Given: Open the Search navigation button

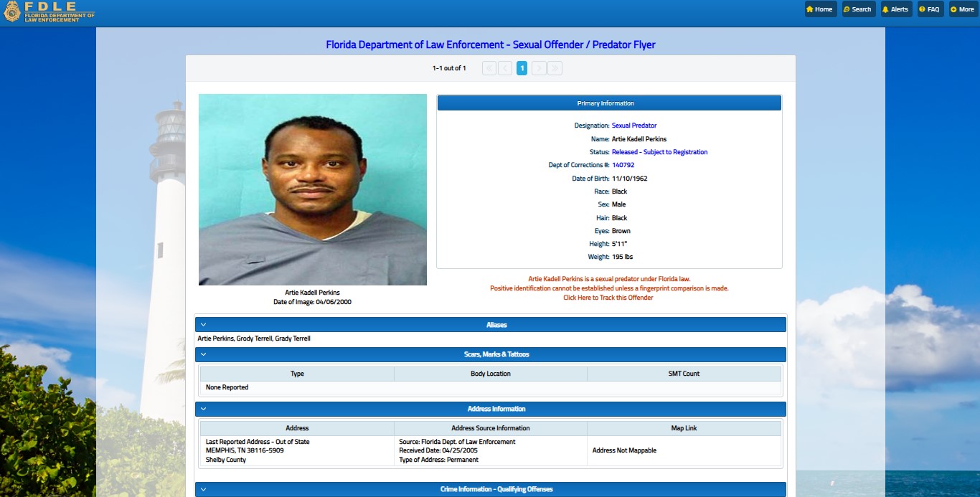Looking at the screenshot, I should pos(858,9).
